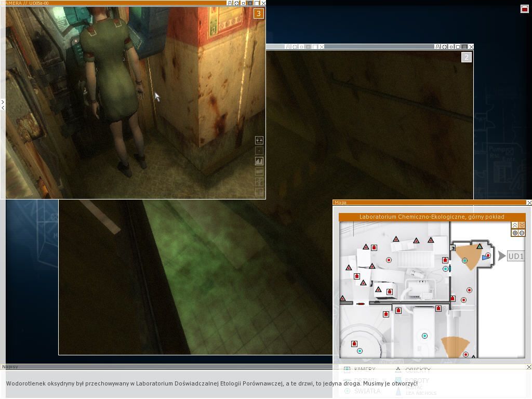
Task: Click the teal light in the round bottom-left room
Action: [360, 351]
